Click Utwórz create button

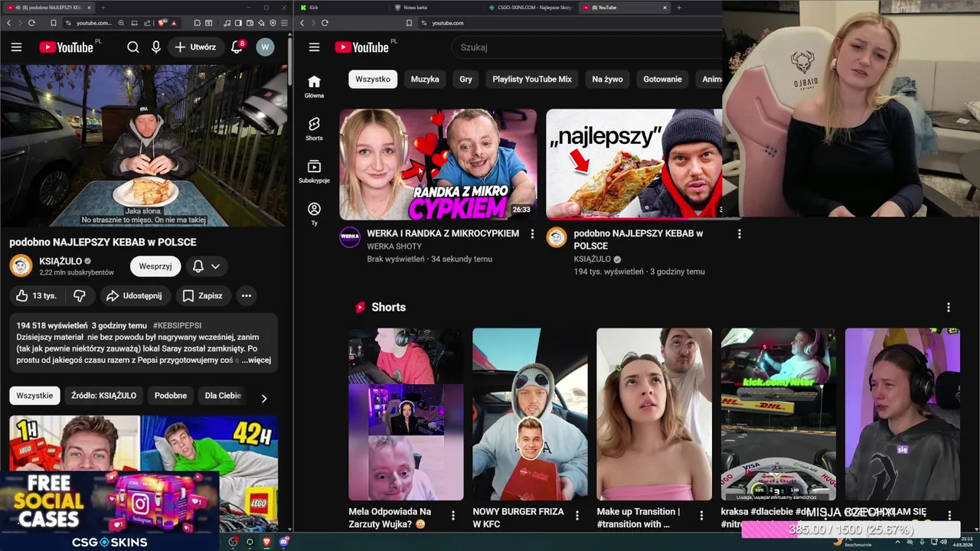click(x=195, y=47)
